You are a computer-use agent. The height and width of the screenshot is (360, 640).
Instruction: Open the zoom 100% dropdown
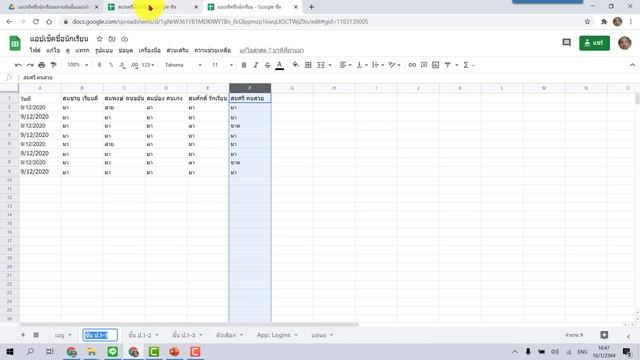(77, 65)
